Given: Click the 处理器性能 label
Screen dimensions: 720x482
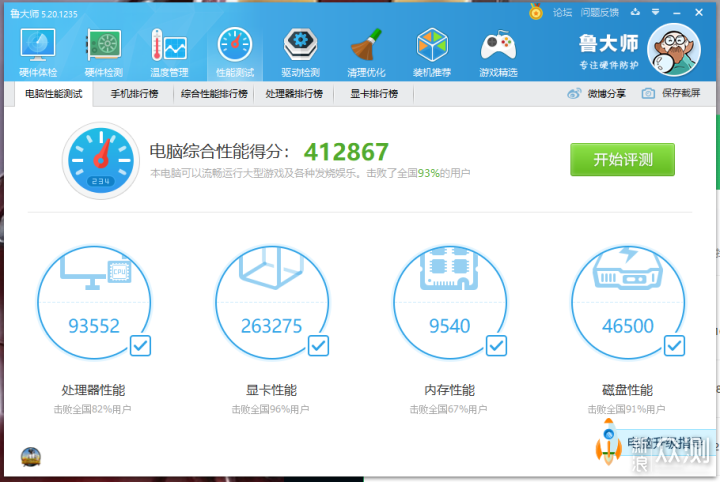Looking at the screenshot, I should tap(93, 390).
